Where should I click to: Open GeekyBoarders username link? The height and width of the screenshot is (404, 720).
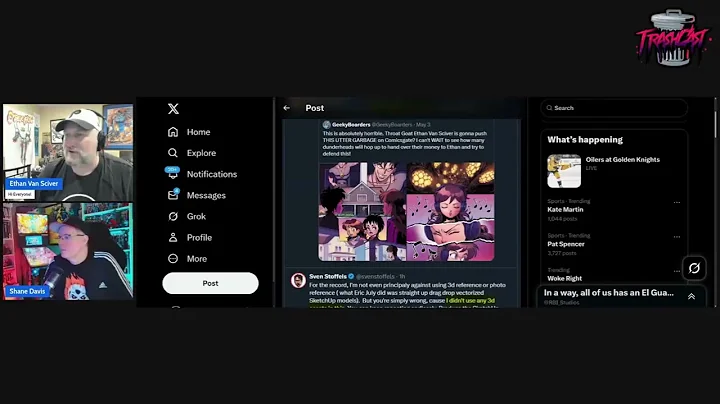point(351,124)
